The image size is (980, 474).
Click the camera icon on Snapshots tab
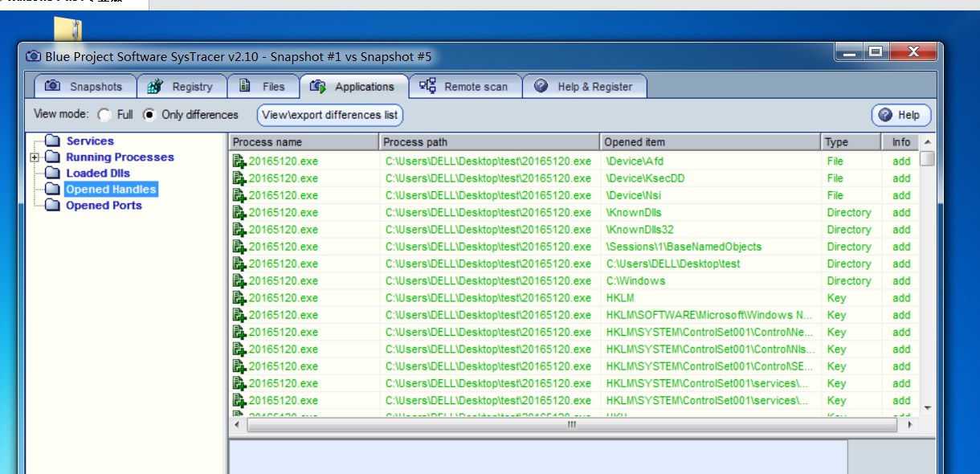click(x=52, y=86)
